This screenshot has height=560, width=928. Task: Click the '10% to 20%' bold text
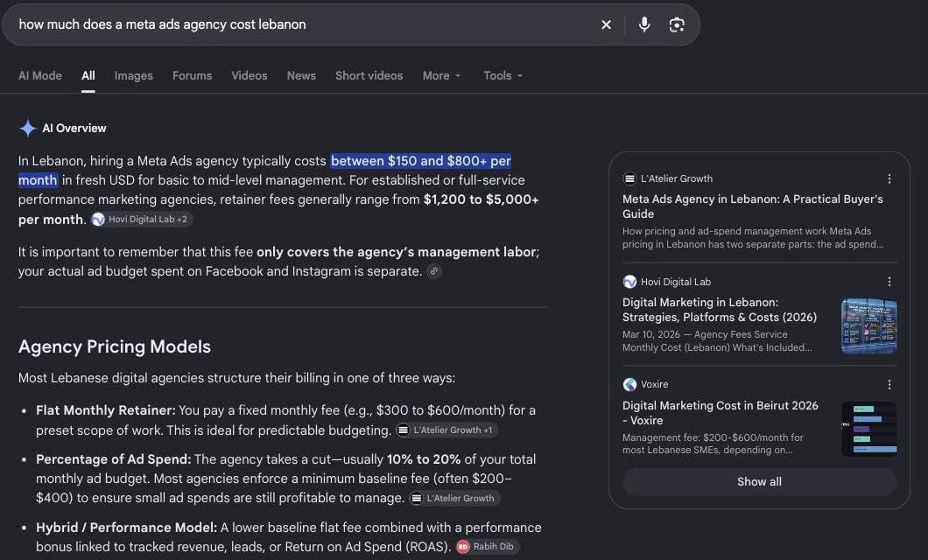[423, 459]
